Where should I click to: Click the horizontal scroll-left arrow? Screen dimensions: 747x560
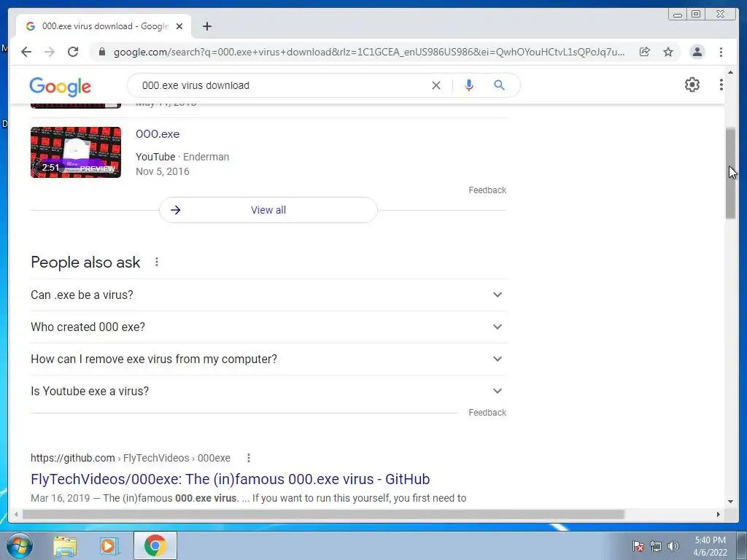point(16,514)
